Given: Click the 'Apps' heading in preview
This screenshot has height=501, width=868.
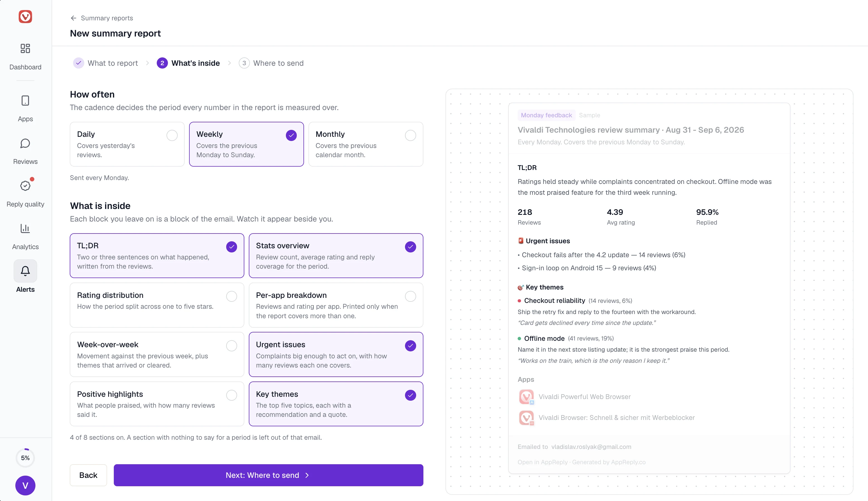Looking at the screenshot, I should click(x=526, y=380).
